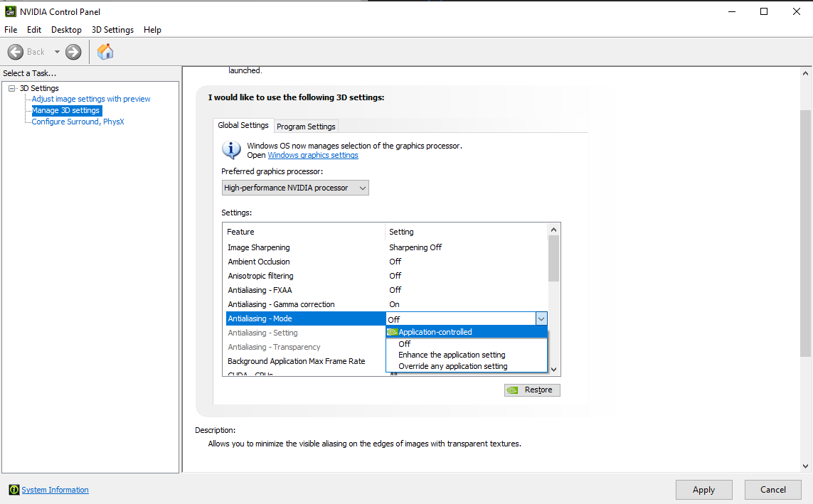Click Sharpening Off setting value

tap(415, 247)
